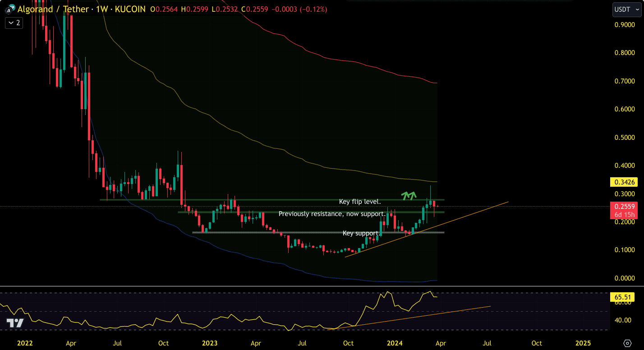Image resolution: width=644 pixels, height=350 pixels.
Task: Click the 65.51 RSI value label
Action: pos(623,297)
